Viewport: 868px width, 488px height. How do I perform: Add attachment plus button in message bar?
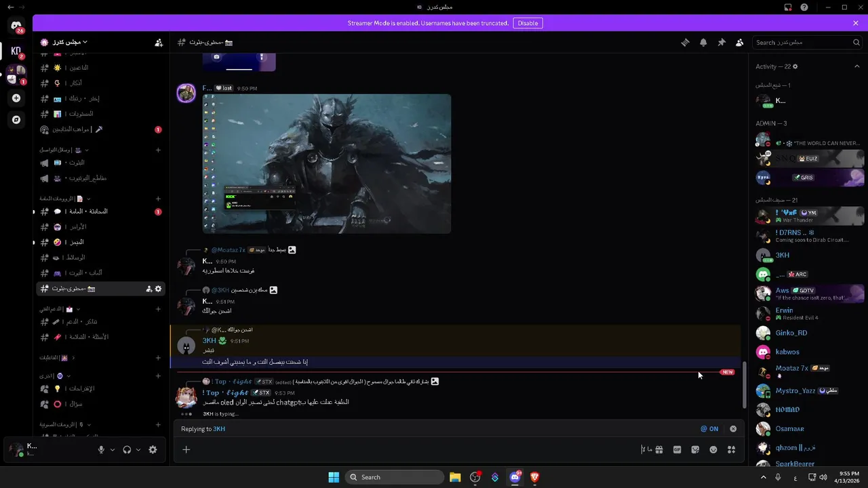186,449
